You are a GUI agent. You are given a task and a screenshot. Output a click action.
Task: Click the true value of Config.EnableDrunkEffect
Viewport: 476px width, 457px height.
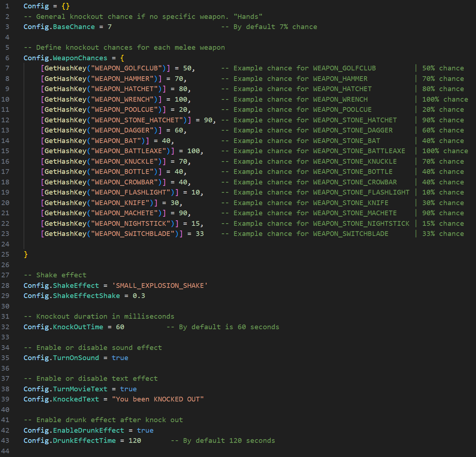145,431
